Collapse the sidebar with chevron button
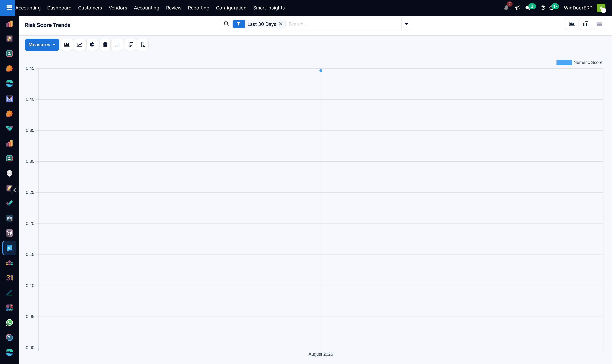Image resolution: width=612 pixels, height=364 pixels. (x=15, y=190)
